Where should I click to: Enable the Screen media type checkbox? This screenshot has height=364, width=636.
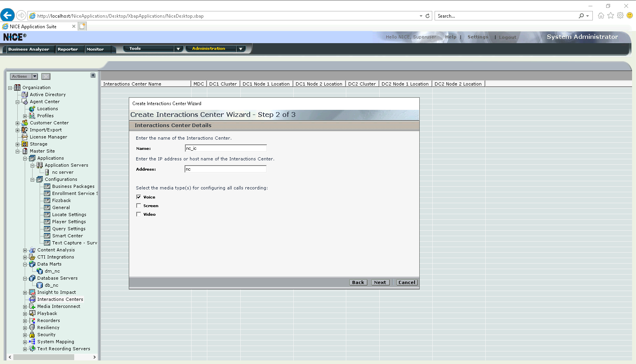click(x=139, y=206)
